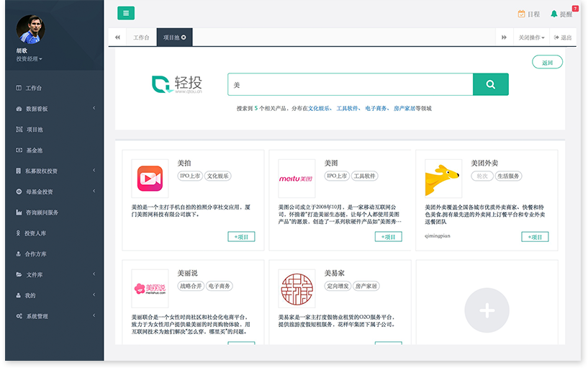Viewport: 588px width, 368px height.
Task: Add 美团外卖 with +项目 button
Action: click(535, 237)
